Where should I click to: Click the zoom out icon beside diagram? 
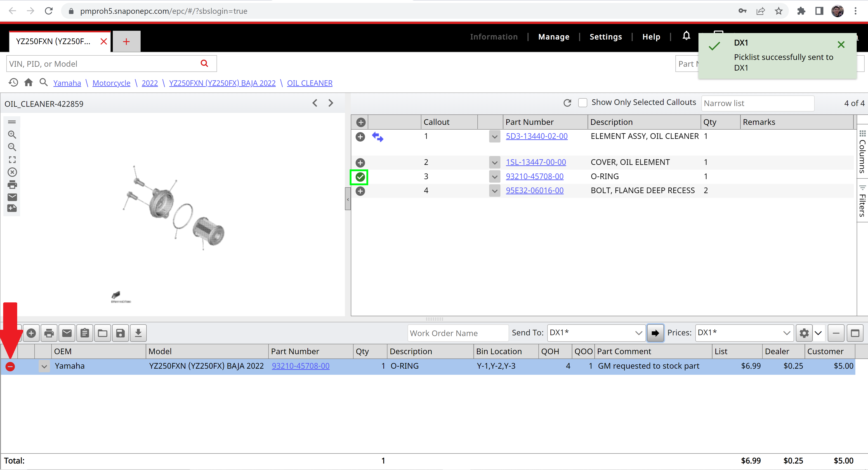coord(12,147)
